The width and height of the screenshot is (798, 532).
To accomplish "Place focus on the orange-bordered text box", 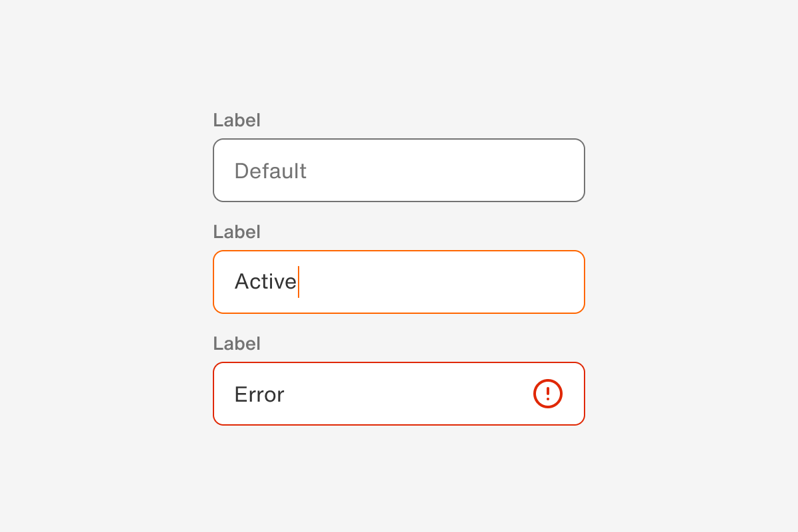I will pos(399,281).
